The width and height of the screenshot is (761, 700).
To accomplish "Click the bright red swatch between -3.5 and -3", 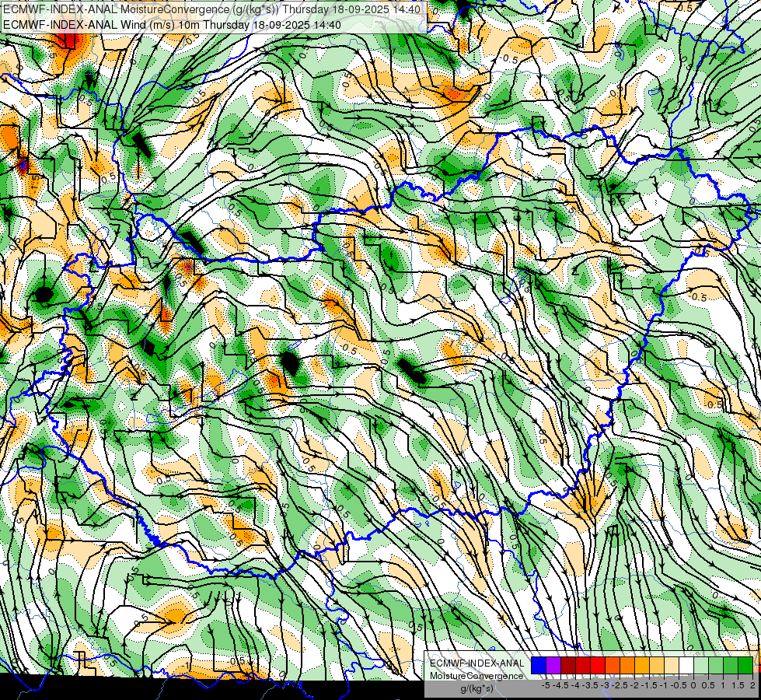I will click(598, 665).
